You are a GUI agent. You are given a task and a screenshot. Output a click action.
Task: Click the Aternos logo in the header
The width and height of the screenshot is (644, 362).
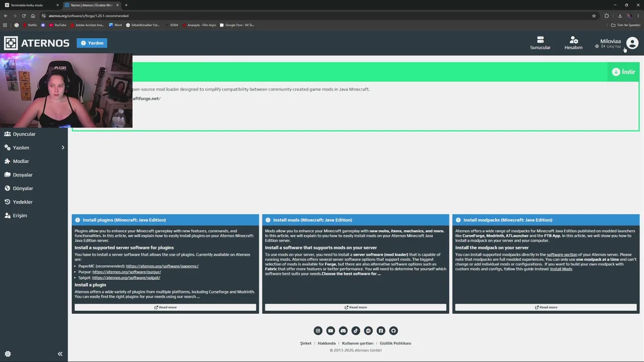[x=37, y=43]
